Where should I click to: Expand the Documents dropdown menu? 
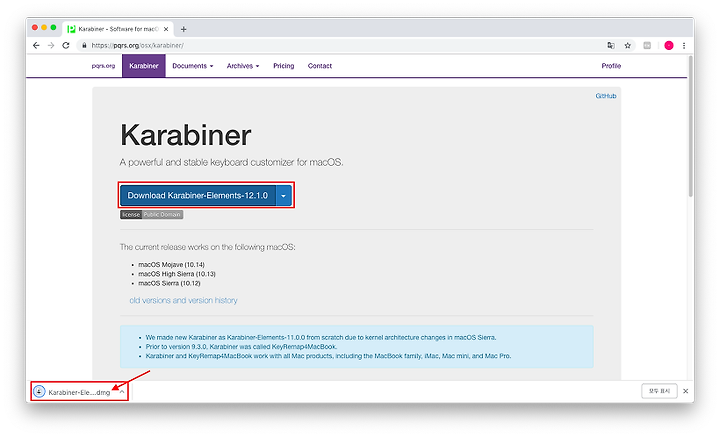click(x=192, y=66)
